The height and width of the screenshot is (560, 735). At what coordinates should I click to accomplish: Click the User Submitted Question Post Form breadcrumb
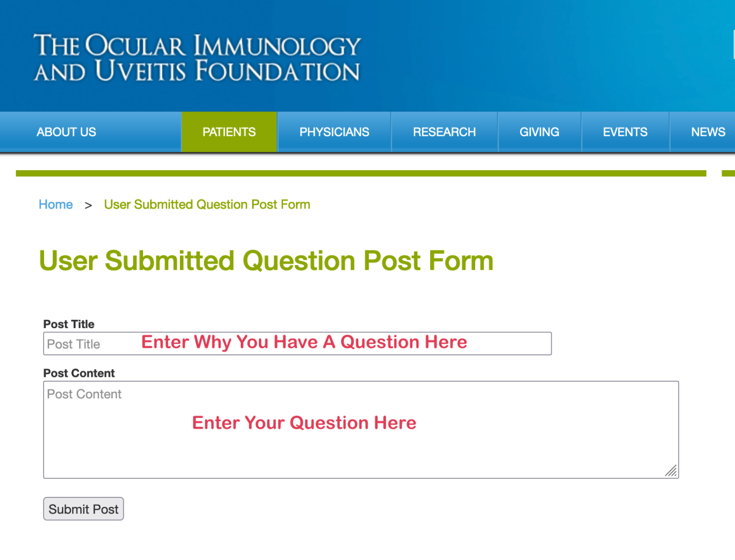pos(207,204)
